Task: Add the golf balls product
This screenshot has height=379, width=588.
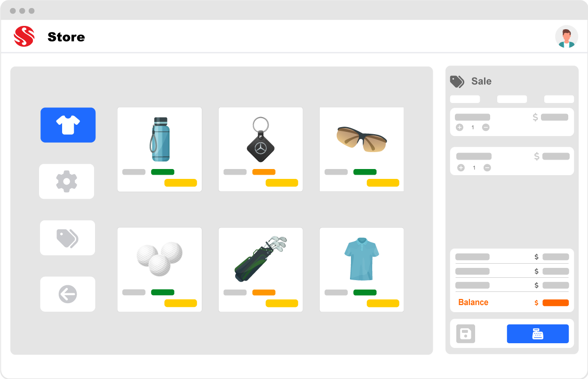Action: coord(159,270)
